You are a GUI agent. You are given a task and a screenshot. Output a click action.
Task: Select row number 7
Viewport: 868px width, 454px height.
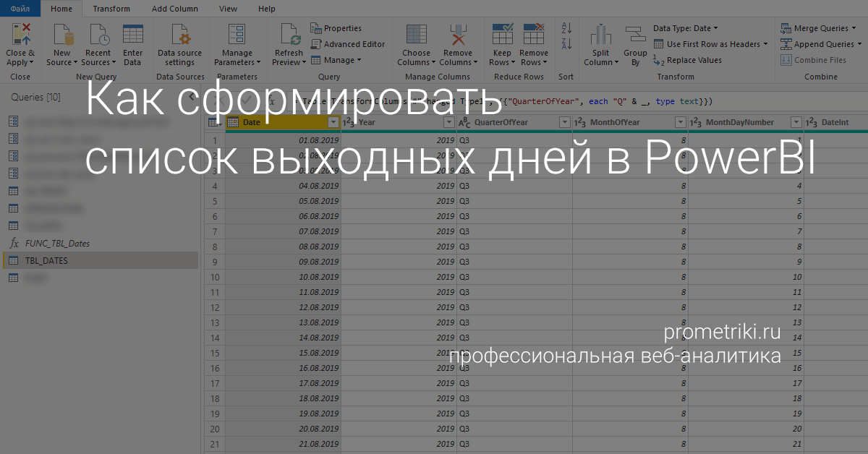point(215,231)
